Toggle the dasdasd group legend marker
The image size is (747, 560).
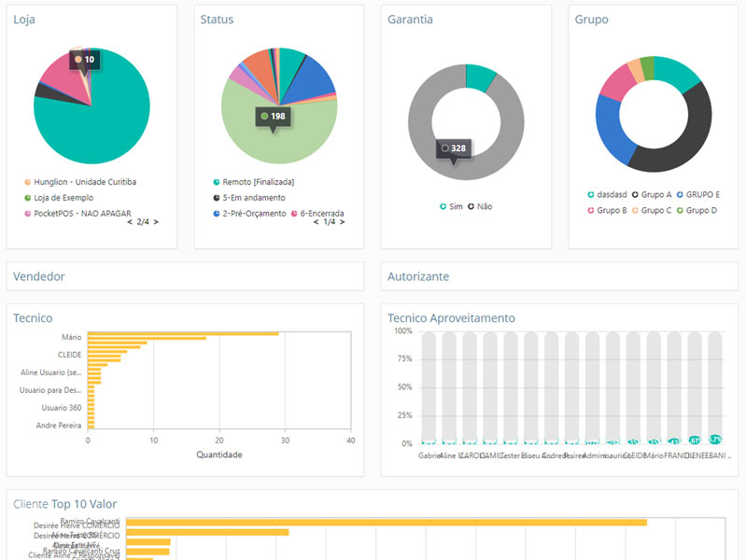pos(590,194)
